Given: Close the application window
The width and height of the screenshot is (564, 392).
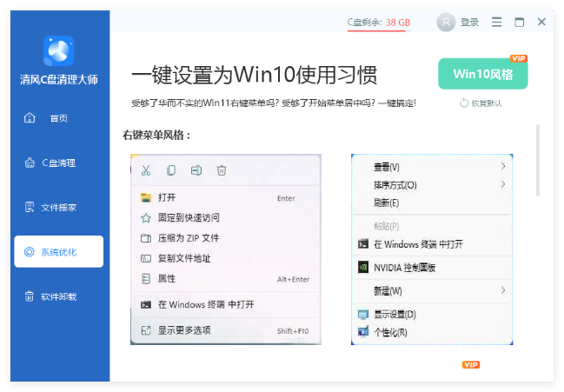Looking at the screenshot, I should 541,22.
